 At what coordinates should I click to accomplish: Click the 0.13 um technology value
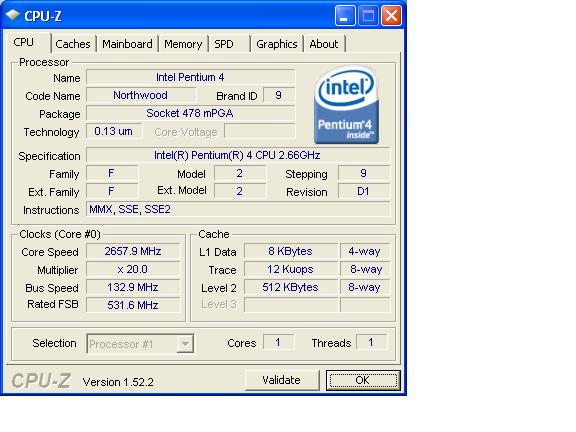tap(114, 131)
